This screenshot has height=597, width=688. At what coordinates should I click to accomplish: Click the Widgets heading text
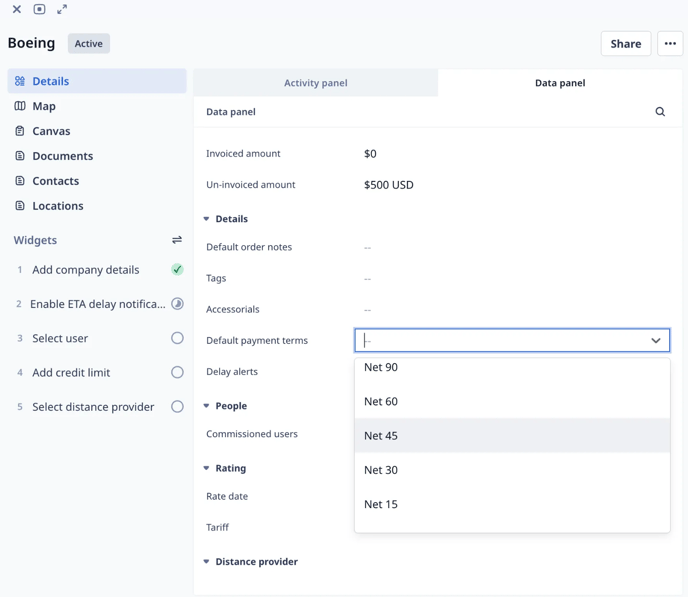[x=35, y=240]
